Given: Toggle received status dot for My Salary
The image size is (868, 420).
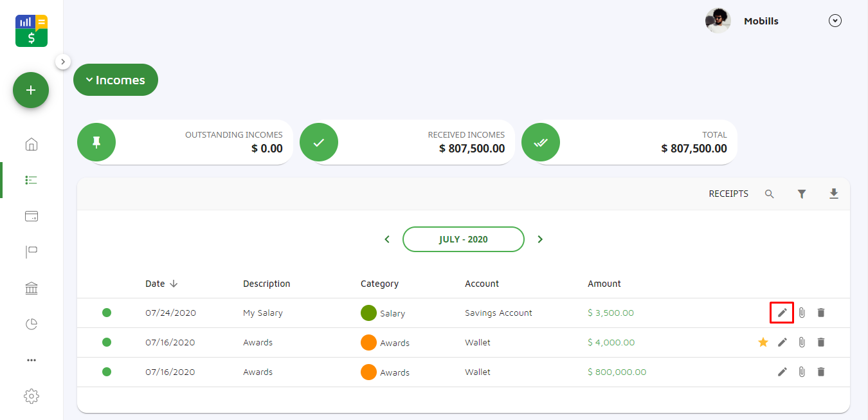Looking at the screenshot, I should pos(107,313).
